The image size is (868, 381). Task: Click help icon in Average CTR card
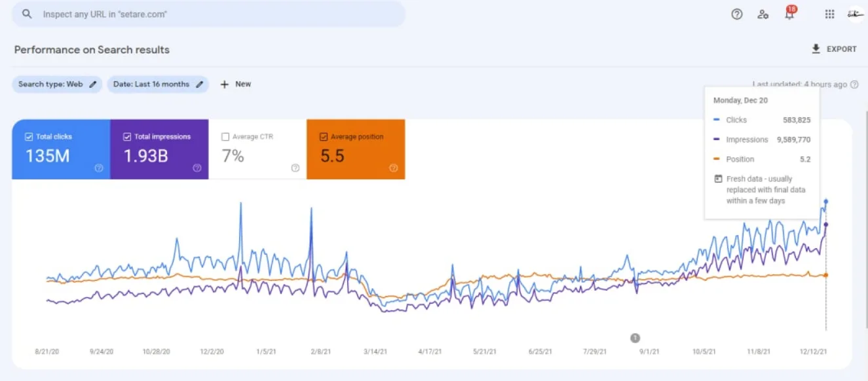(295, 168)
